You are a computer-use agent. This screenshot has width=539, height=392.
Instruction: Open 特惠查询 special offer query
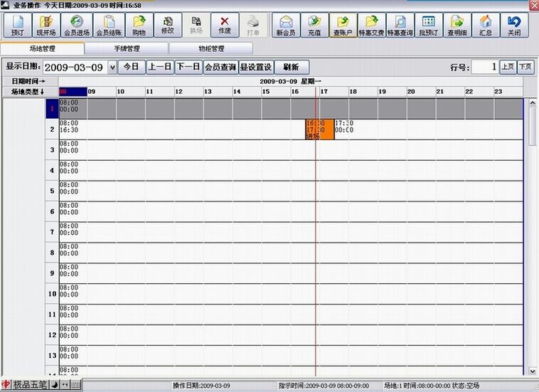click(400, 25)
